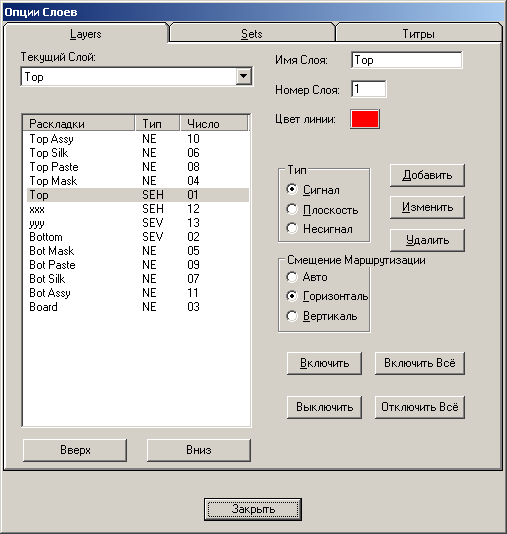The image size is (507, 534).
Task: Open the Текущий Слой dropdown arrow
Action: click(243, 76)
